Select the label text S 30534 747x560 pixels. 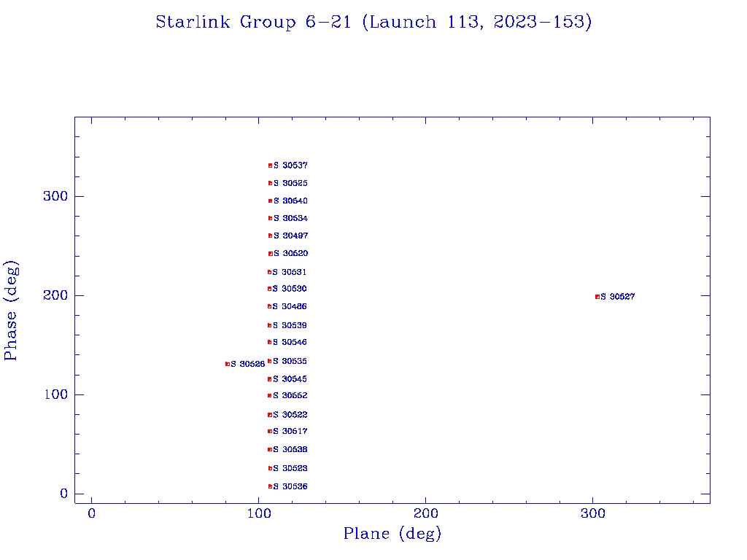click(x=290, y=219)
